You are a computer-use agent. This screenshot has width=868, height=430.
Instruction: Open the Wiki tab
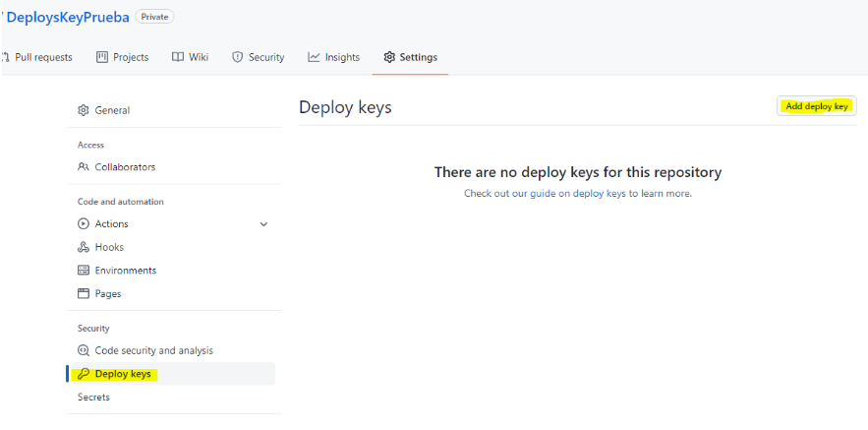click(190, 57)
